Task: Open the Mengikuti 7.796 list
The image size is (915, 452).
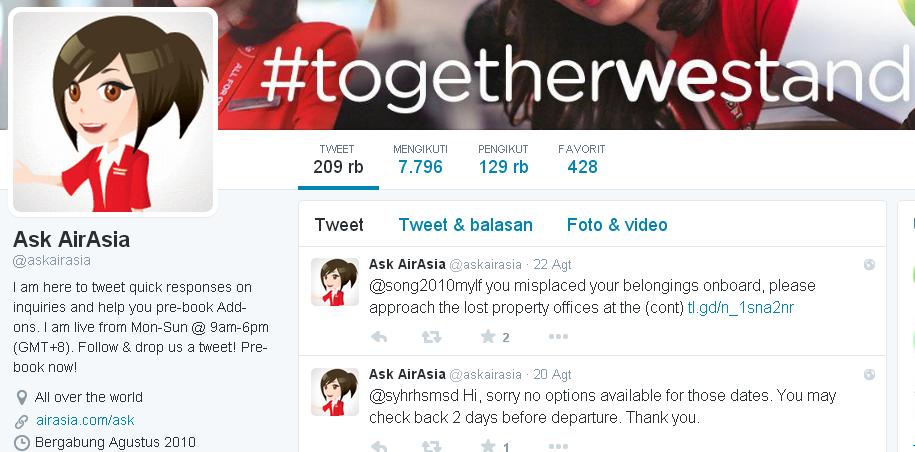Action: (x=420, y=160)
